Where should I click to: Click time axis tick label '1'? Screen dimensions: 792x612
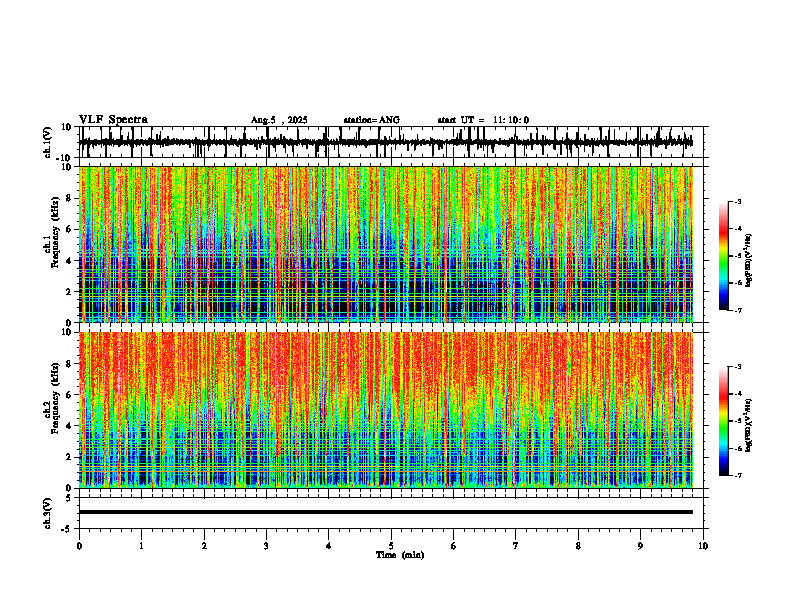coord(141,546)
